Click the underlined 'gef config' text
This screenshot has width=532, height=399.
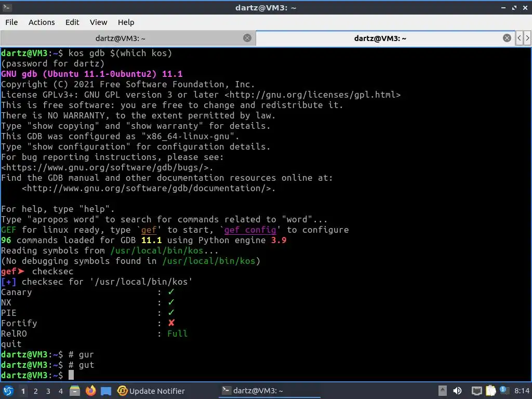point(250,230)
